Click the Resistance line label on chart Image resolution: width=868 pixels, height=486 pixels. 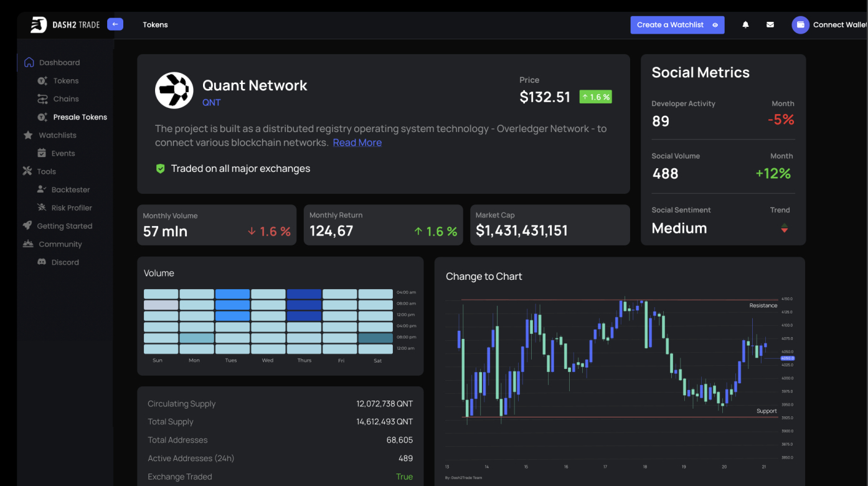[x=763, y=305]
